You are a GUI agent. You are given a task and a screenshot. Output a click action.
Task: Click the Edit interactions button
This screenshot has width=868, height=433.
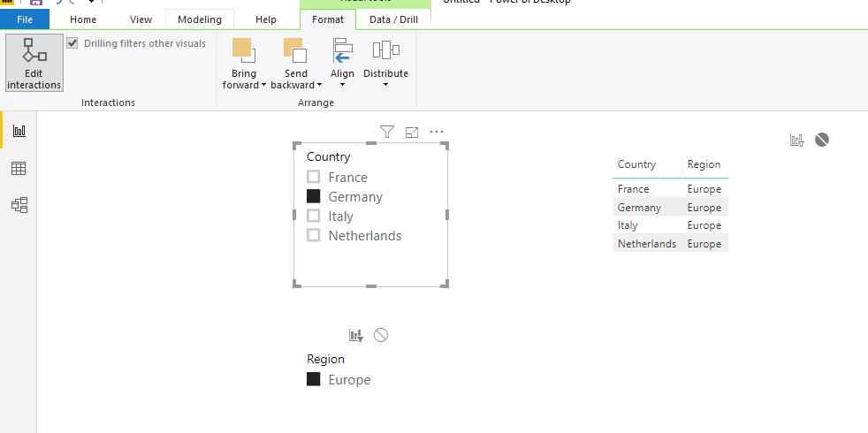(34, 62)
